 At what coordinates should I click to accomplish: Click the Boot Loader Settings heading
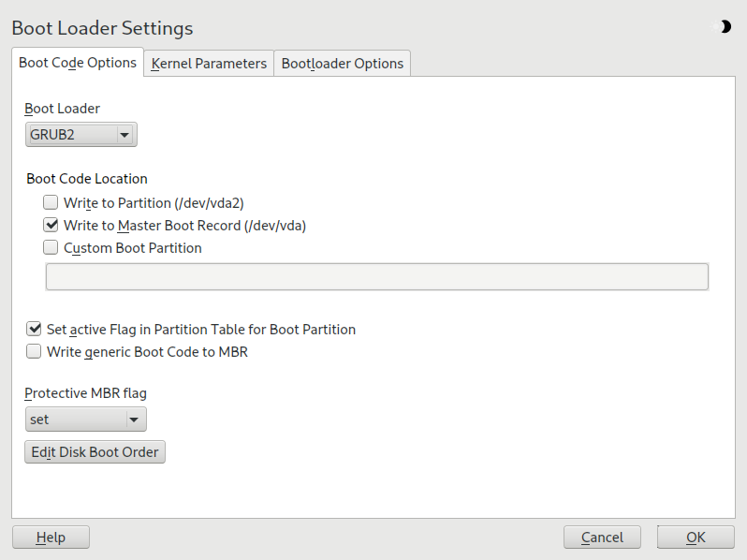pyautogui.click(x=102, y=28)
